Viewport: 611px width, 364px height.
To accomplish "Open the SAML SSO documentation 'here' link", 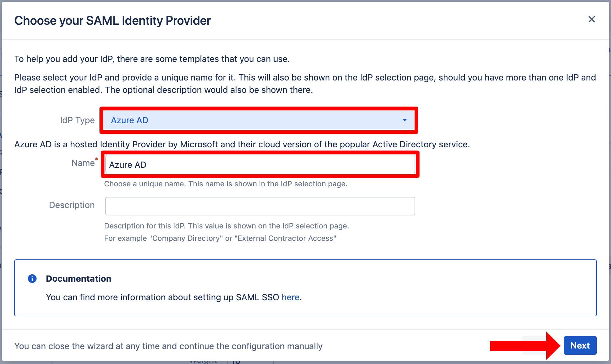I will (x=290, y=297).
